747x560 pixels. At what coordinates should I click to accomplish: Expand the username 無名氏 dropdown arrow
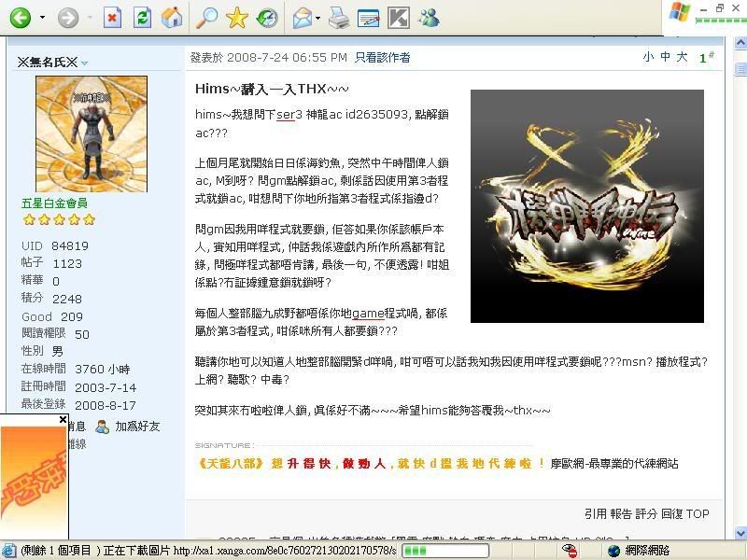pos(84,63)
